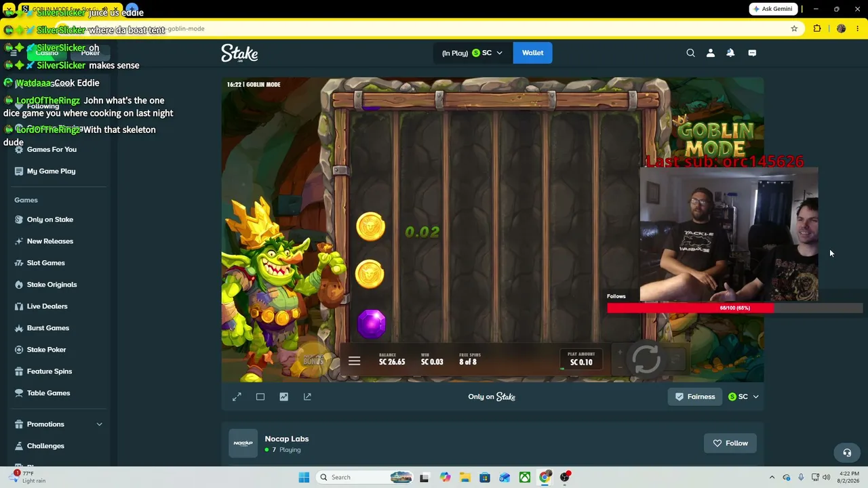This screenshot has width=868, height=488.
Task: Click the Stake Poker sidebar icon
Action: tap(19, 350)
